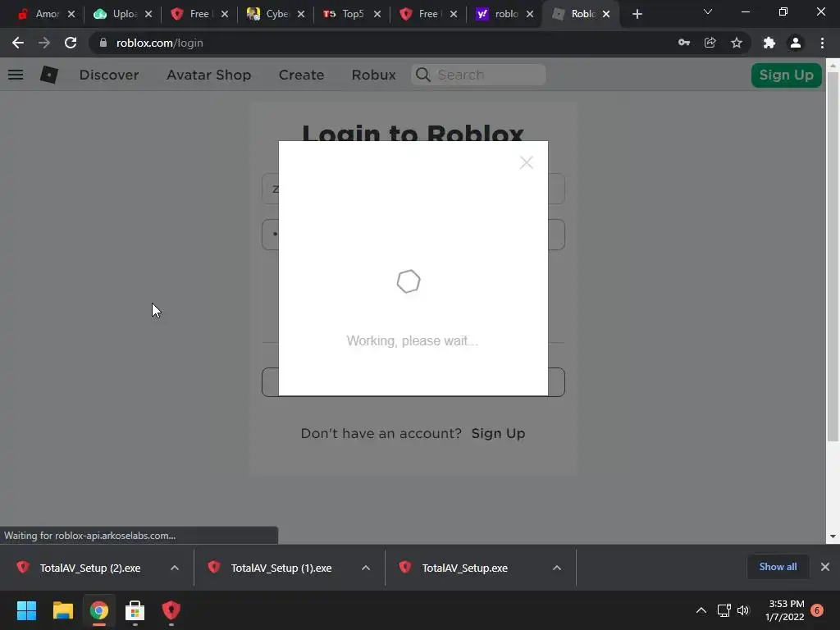Viewport: 840px width, 630px height.
Task: Bookmark this tab with the star icon
Action: (737, 43)
